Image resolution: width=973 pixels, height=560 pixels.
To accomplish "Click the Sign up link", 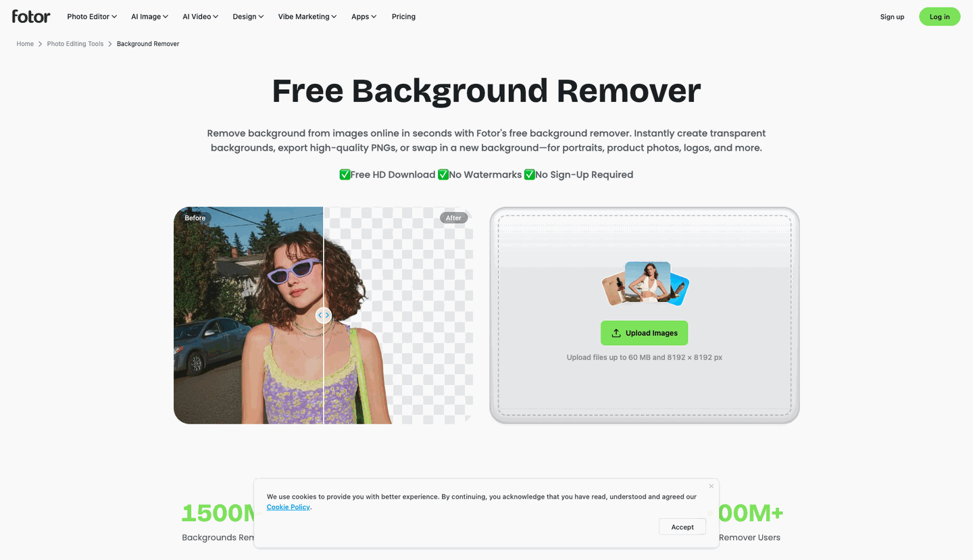I will pyautogui.click(x=892, y=17).
